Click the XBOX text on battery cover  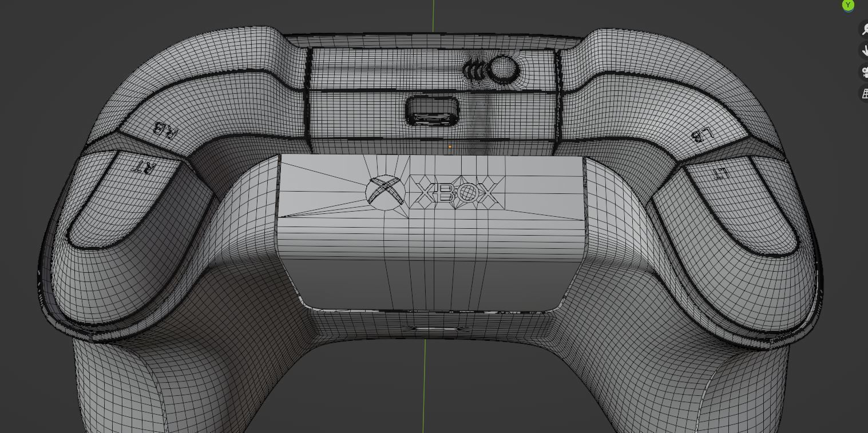coord(457,193)
